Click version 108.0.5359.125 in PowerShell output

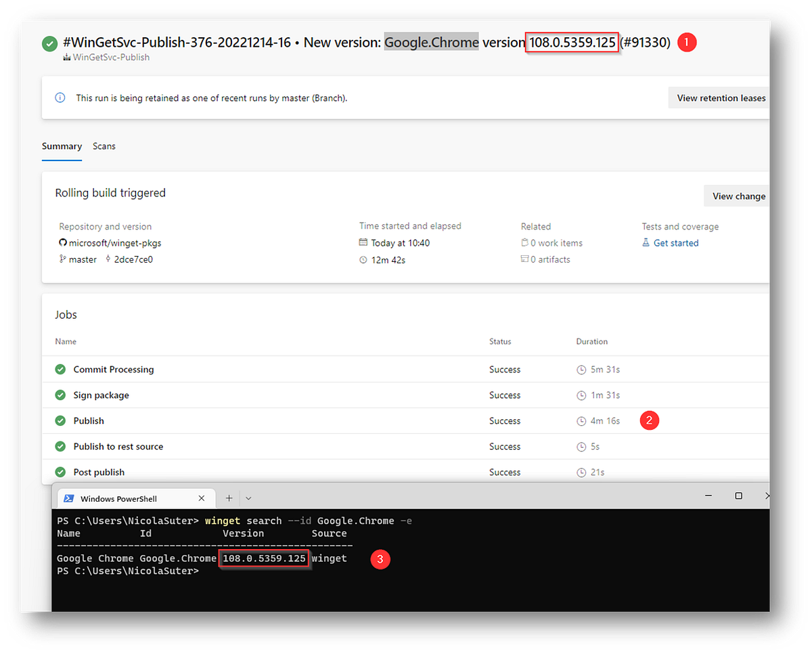click(265, 559)
